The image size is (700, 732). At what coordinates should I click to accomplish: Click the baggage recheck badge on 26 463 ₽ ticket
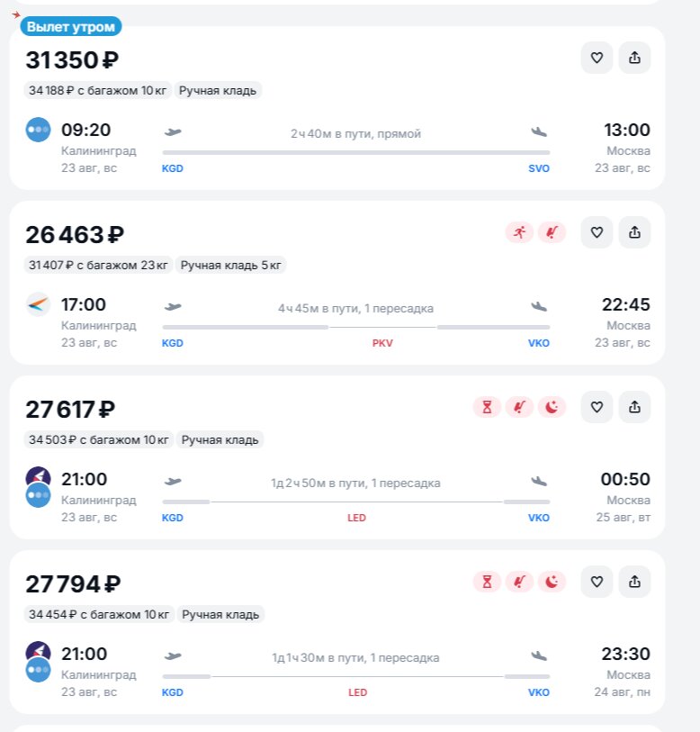pyautogui.click(x=552, y=232)
